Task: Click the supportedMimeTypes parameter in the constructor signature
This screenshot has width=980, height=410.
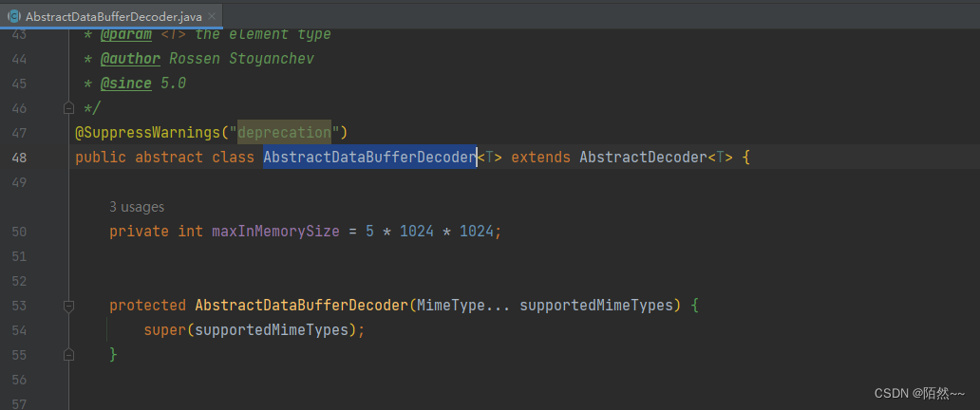Action: tap(596, 305)
